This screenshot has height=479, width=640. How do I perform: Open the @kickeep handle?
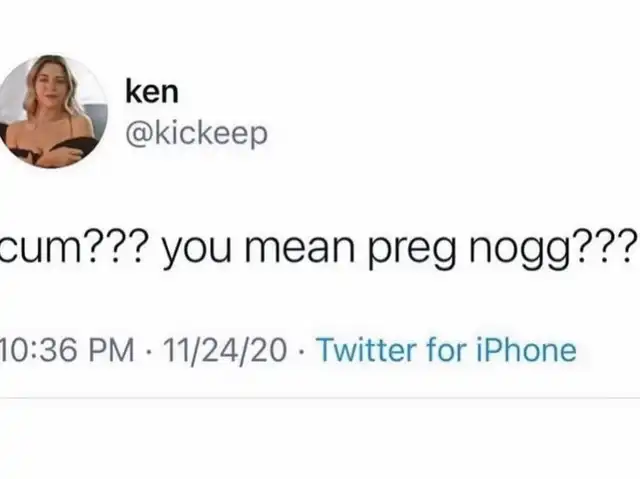point(196,134)
